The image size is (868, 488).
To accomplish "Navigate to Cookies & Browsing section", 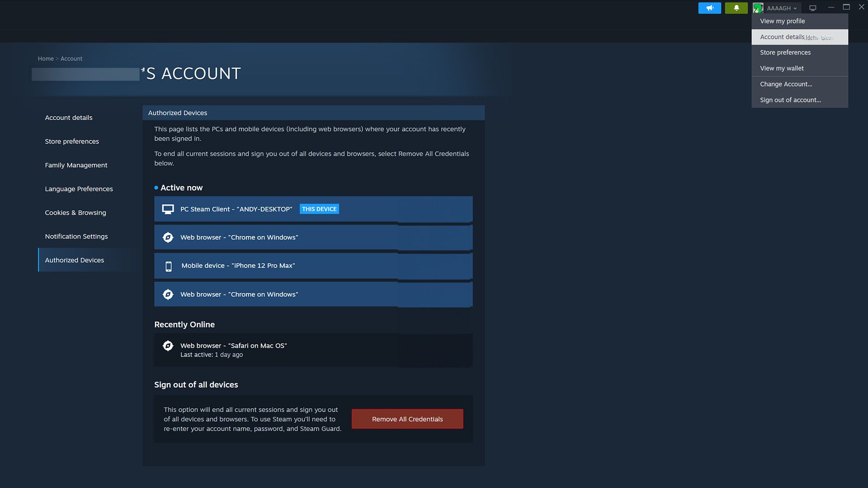I will tap(75, 212).
